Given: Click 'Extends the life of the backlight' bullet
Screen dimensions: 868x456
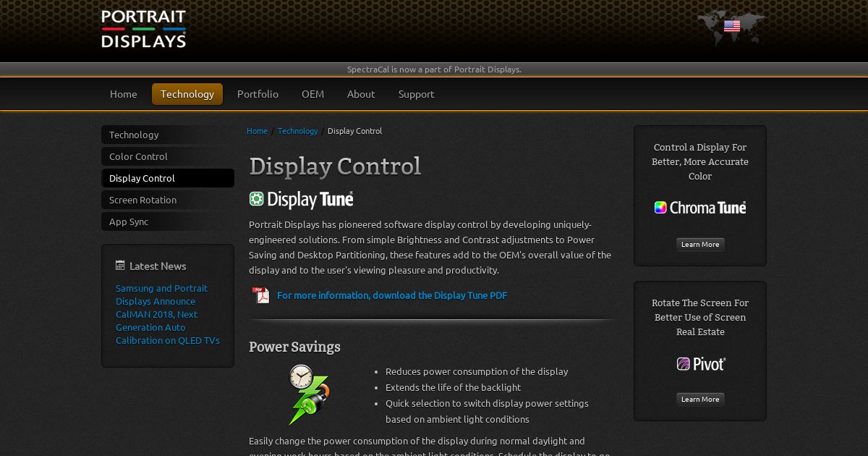Looking at the screenshot, I should [453, 387].
